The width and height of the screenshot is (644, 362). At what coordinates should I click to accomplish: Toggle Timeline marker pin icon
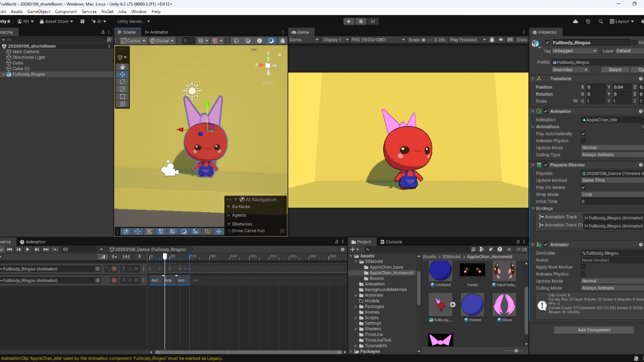coord(140,257)
